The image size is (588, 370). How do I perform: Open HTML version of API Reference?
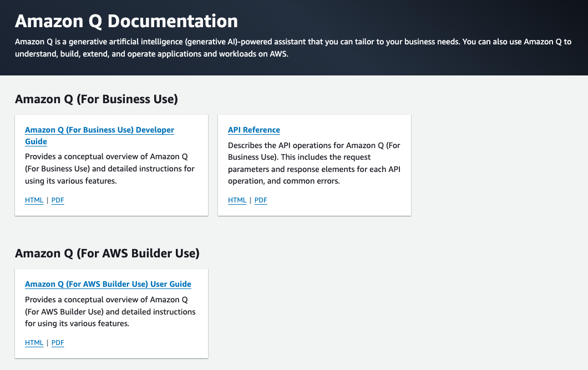237,200
